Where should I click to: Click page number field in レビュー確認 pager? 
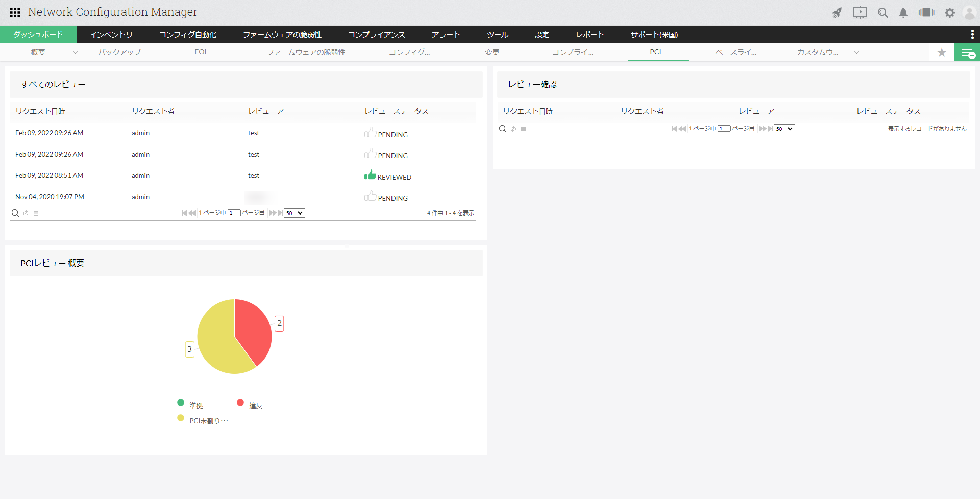coord(724,129)
